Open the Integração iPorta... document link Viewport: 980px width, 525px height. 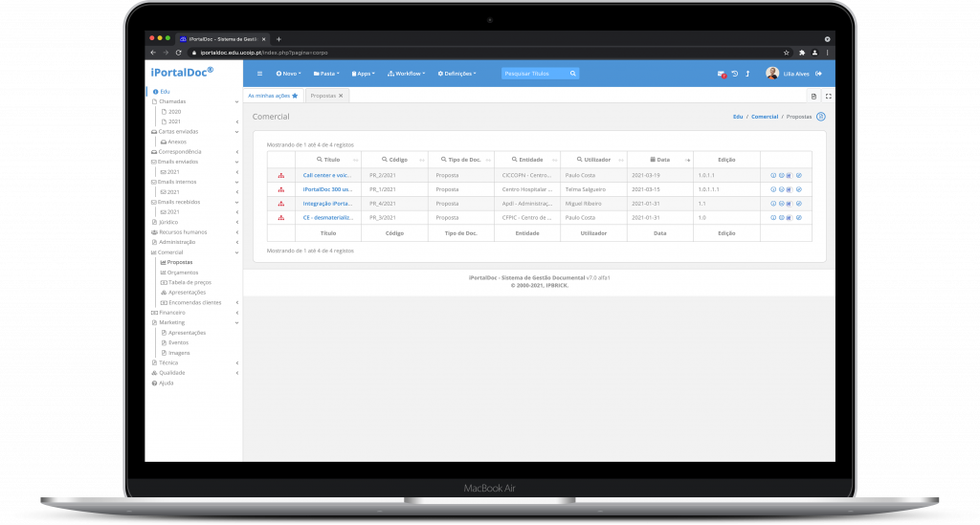[x=327, y=204]
